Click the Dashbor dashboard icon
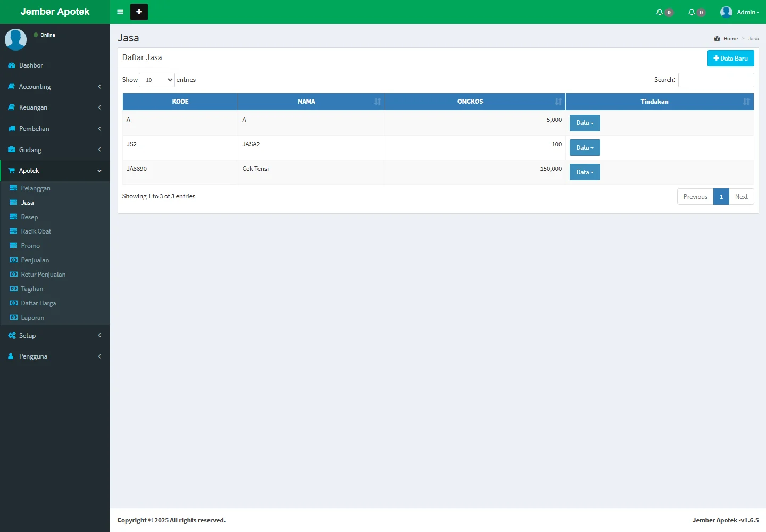Screen dimensions: 766x532 12,65
